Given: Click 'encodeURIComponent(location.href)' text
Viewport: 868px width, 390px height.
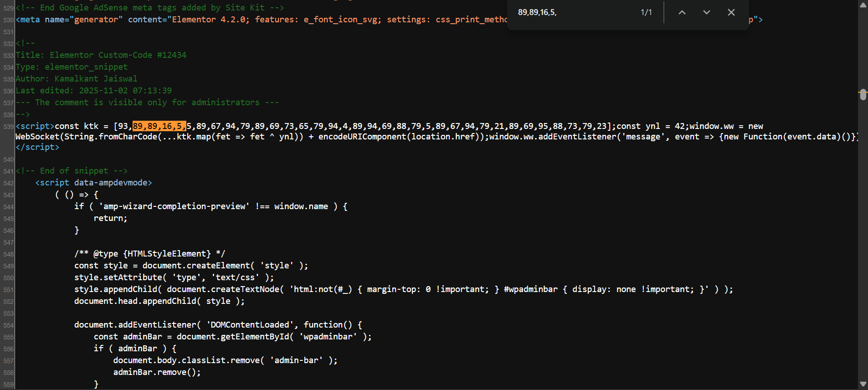Looking at the screenshot, I should click(x=401, y=137).
